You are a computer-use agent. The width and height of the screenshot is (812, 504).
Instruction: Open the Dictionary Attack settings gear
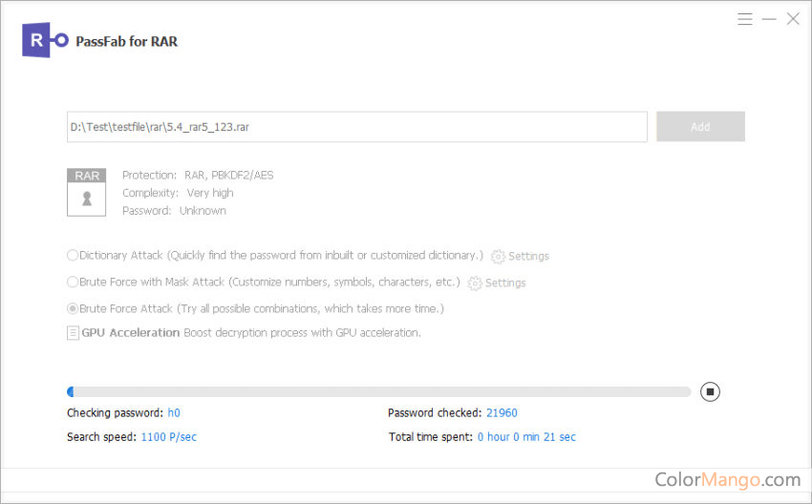tap(498, 256)
